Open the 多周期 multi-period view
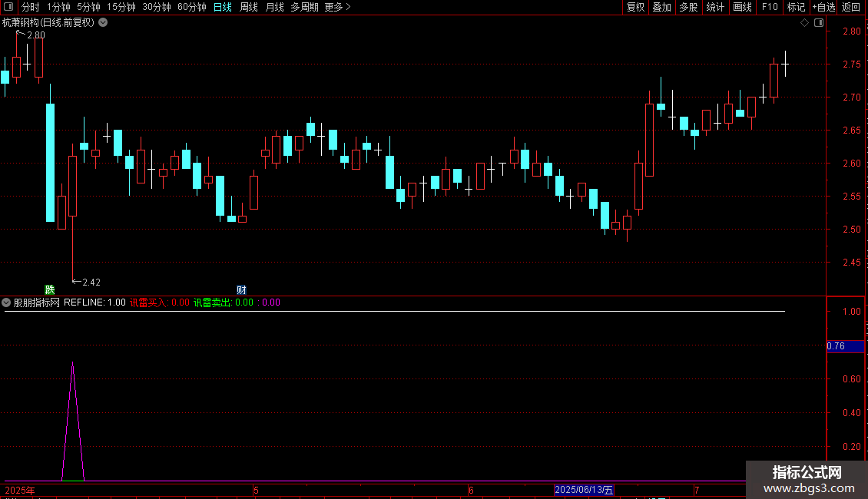This screenshot has width=868, height=499. pos(304,7)
